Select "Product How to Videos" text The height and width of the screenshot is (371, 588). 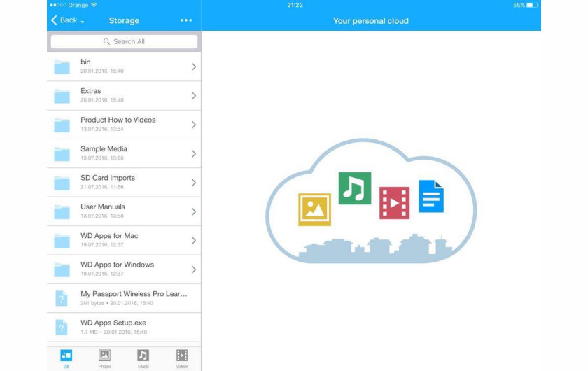pyautogui.click(x=118, y=120)
